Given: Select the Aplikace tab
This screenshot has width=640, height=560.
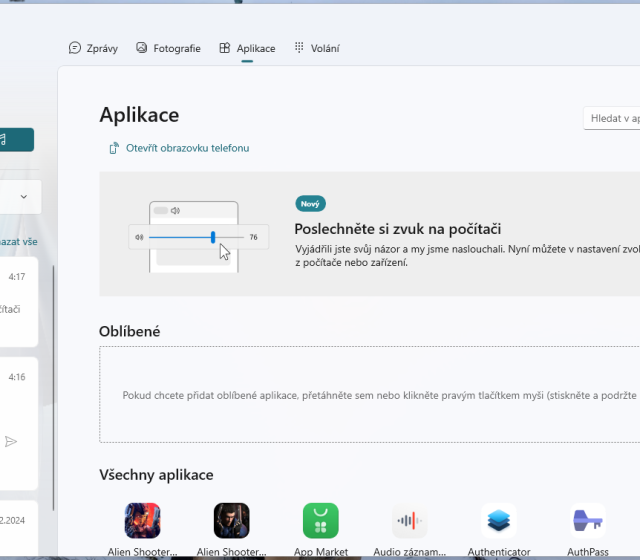Looking at the screenshot, I should click(x=247, y=48).
